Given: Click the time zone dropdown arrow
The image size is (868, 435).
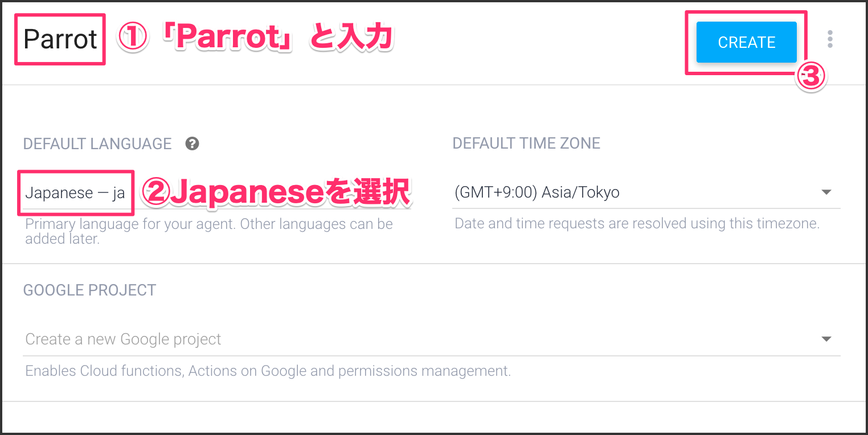Looking at the screenshot, I should click(x=826, y=192).
